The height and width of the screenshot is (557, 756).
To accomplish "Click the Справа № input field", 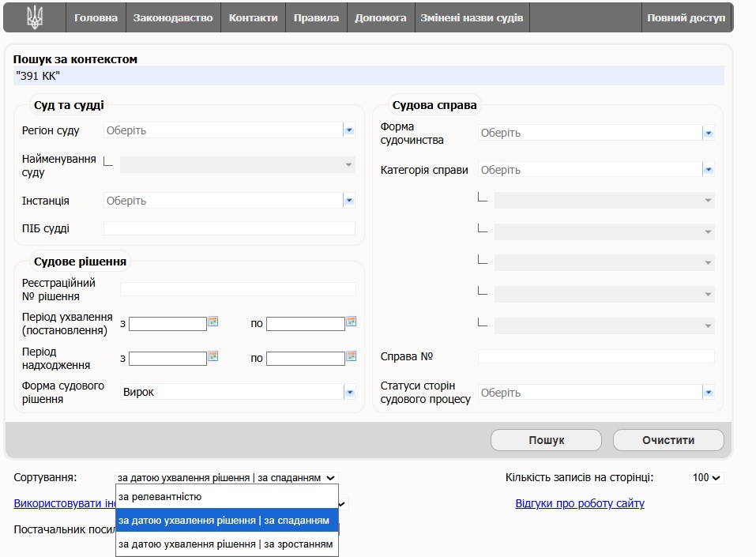I will point(596,356).
